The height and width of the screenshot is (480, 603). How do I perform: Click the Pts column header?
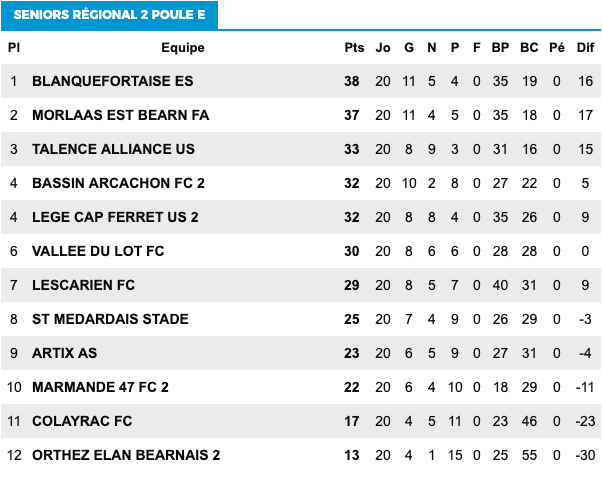[x=354, y=48]
